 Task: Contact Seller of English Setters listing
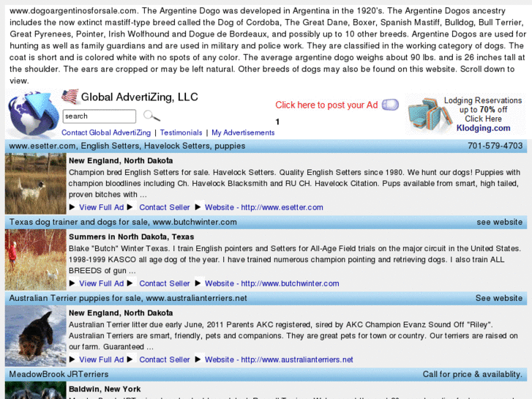(x=165, y=207)
